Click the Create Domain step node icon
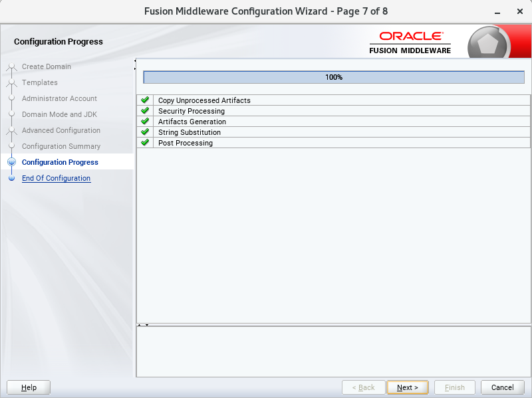532x398 pixels. [x=11, y=66]
